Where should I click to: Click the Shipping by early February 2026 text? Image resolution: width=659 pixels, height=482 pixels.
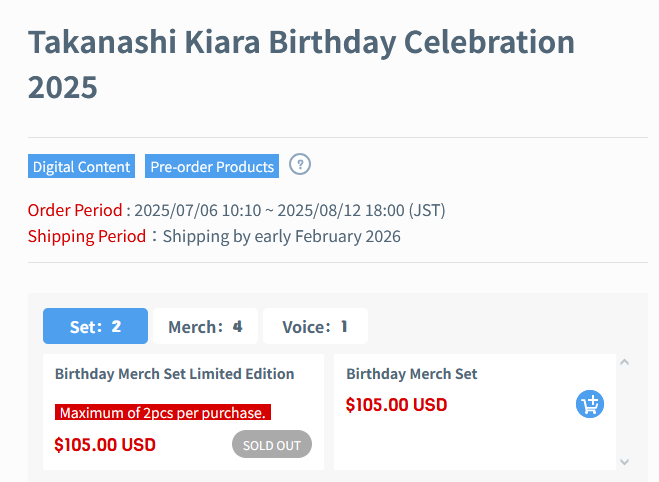(x=282, y=236)
